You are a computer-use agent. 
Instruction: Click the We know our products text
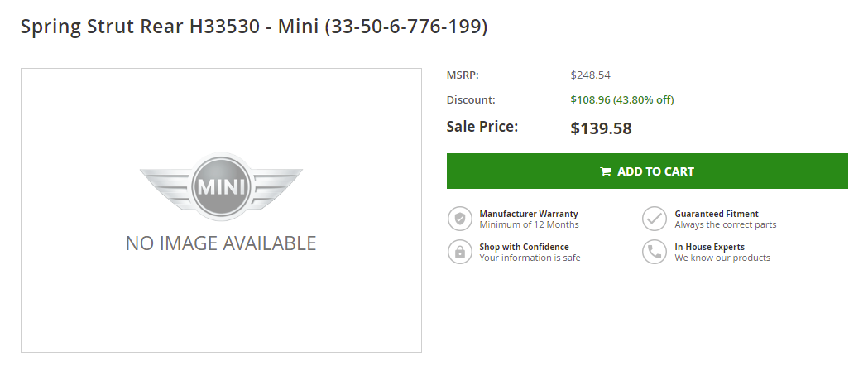point(722,258)
